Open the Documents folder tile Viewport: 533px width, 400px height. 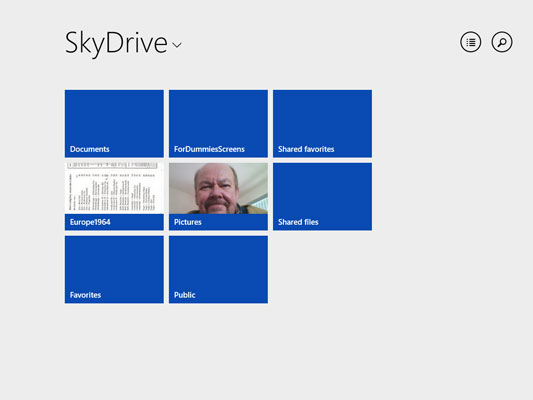coord(114,124)
